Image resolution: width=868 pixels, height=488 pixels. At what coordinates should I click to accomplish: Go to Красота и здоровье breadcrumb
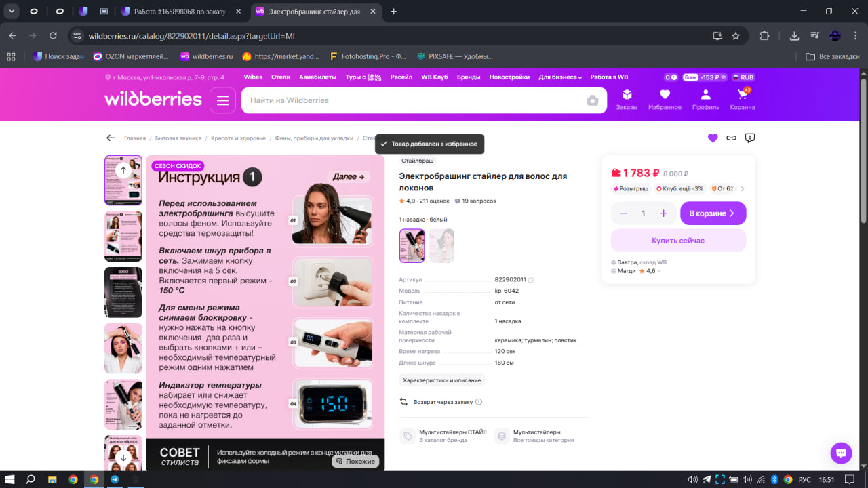click(x=238, y=138)
